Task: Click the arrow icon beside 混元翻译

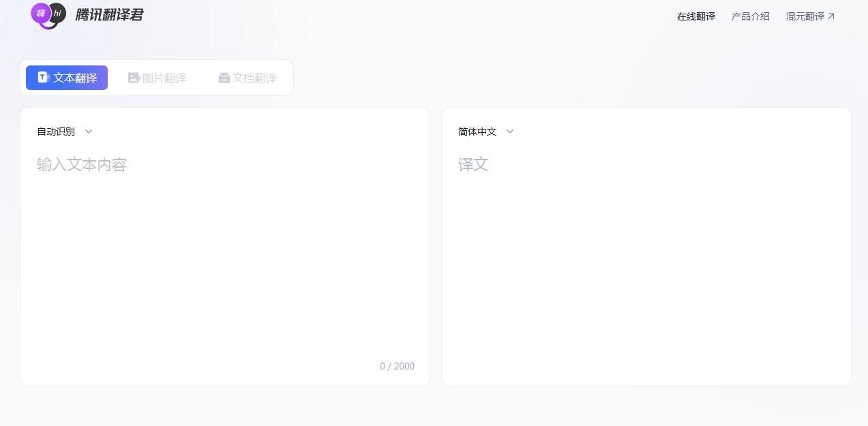Action: click(830, 16)
